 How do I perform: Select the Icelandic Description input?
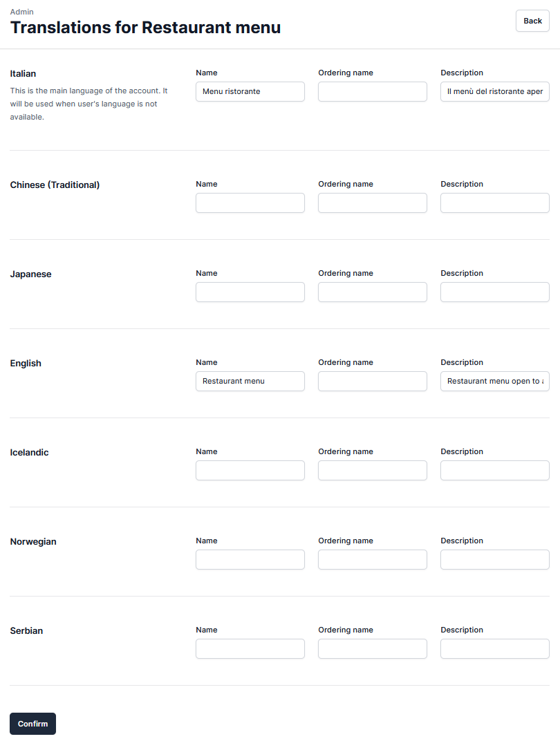495,471
